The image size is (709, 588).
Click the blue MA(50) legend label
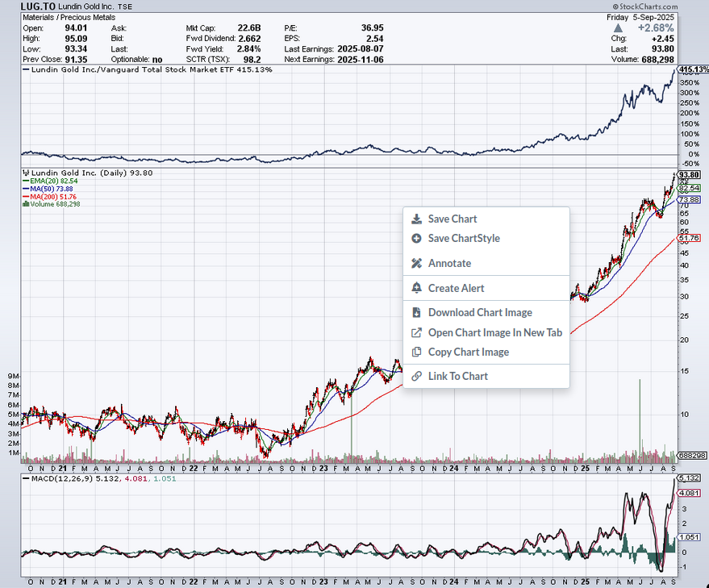pos(51,190)
